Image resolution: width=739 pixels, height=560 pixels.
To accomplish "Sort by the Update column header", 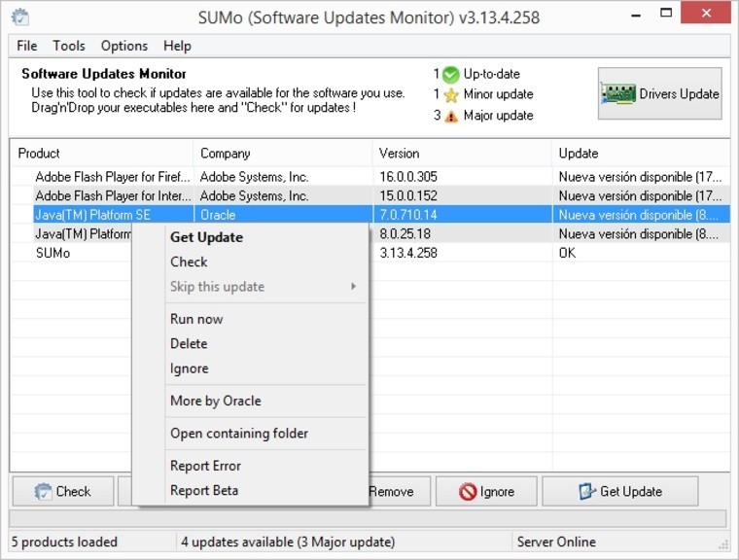I will (641, 154).
